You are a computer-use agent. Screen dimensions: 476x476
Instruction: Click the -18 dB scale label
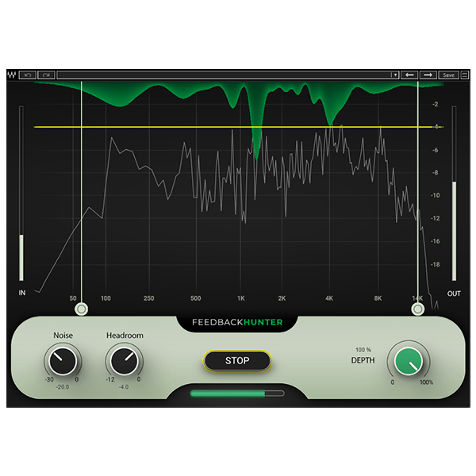(435, 264)
